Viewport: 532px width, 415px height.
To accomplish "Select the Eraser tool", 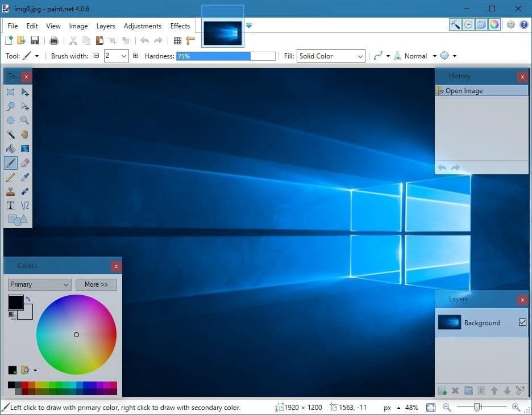I will point(24,162).
